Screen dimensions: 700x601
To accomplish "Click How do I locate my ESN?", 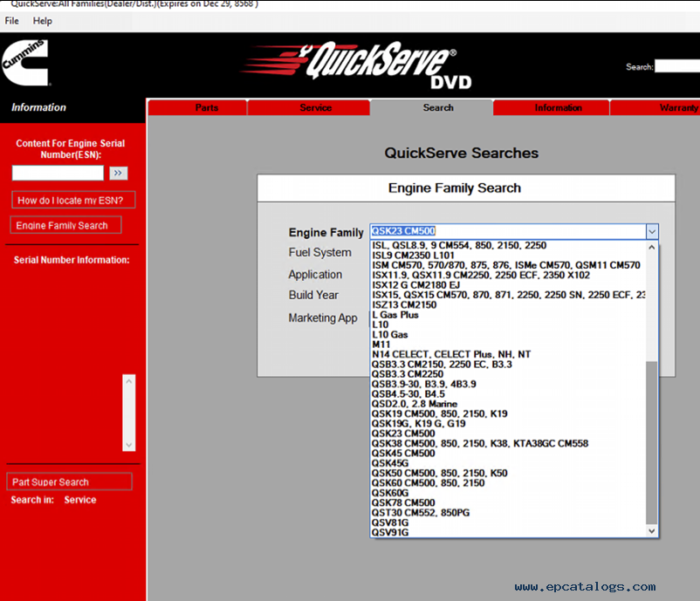I will pyautogui.click(x=74, y=201).
